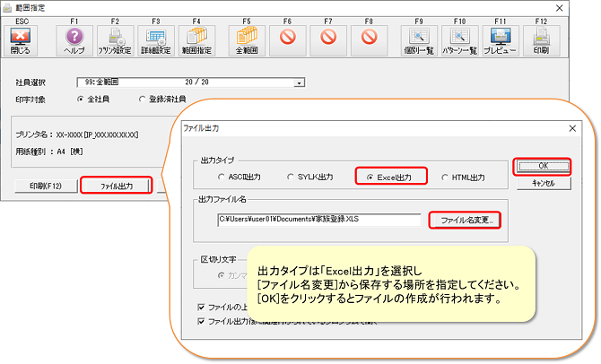Select the 全社員 radio button

(x=82, y=99)
